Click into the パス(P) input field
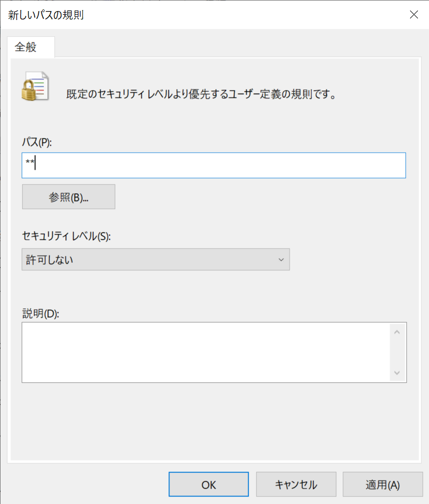This screenshot has width=429, height=504. coord(214,165)
